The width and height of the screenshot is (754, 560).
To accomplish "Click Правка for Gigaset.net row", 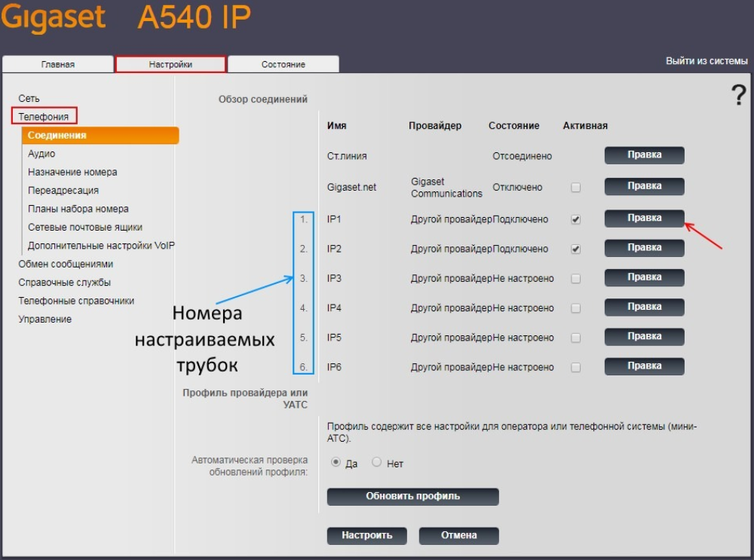I will [x=645, y=186].
